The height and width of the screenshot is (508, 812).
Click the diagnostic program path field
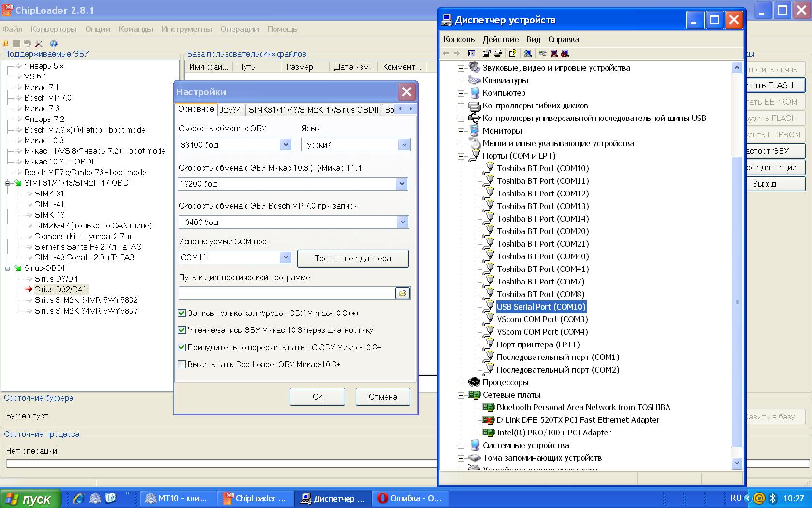(287, 293)
